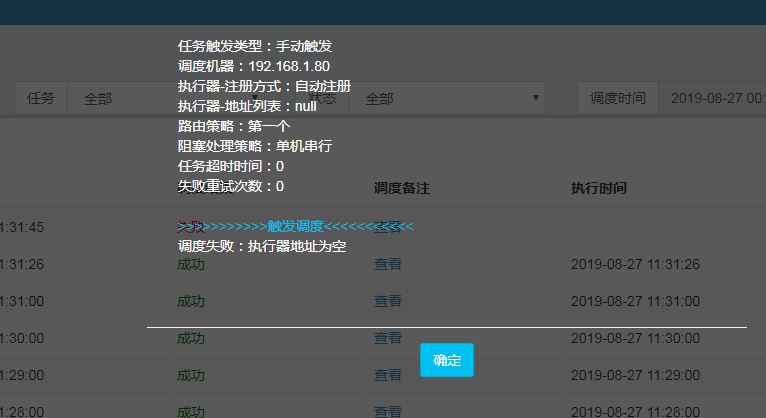Select the 成功 status in 11:31:00 row
This screenshot has width=766, height=418.
[191, 301]
